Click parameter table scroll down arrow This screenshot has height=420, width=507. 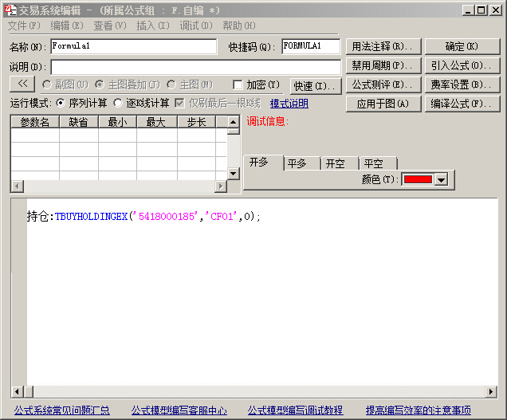[233, 174]
